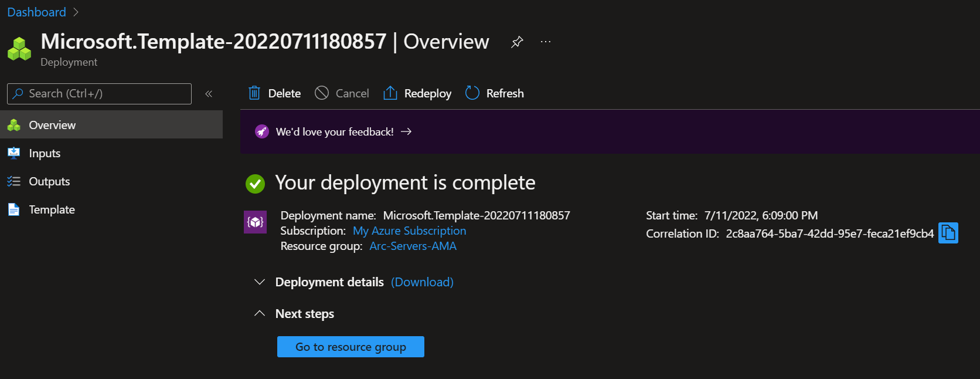The image size is (980, 379).
Task: Collapse the Next steps section
Action: click(260, 314)
